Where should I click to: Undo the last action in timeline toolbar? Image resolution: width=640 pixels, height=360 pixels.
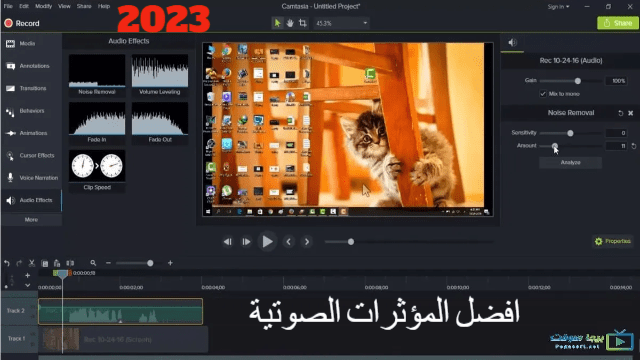[7, 263]
